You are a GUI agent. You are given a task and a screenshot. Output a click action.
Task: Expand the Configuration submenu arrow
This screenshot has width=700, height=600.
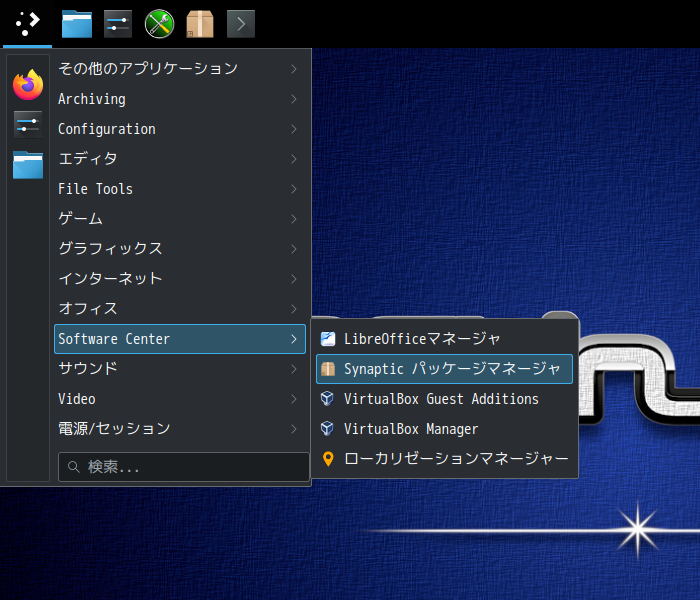pos(294,129)
